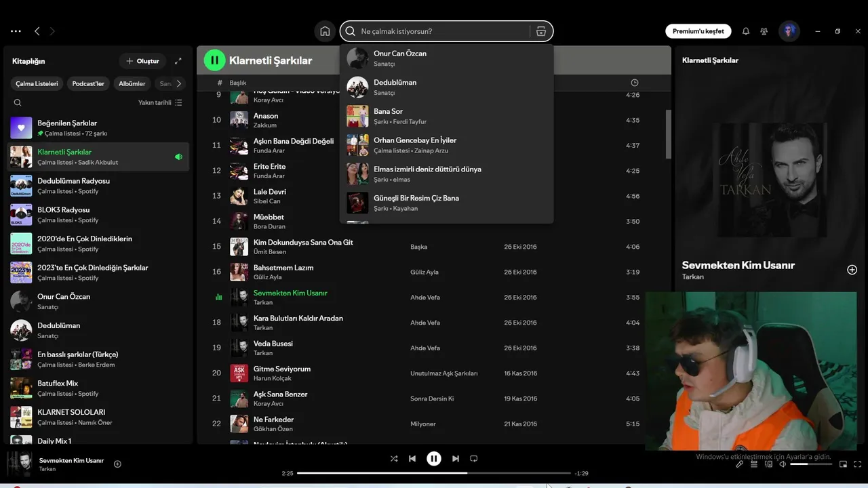Open Beğenilen Şarkılar in library

click(98, 128)
